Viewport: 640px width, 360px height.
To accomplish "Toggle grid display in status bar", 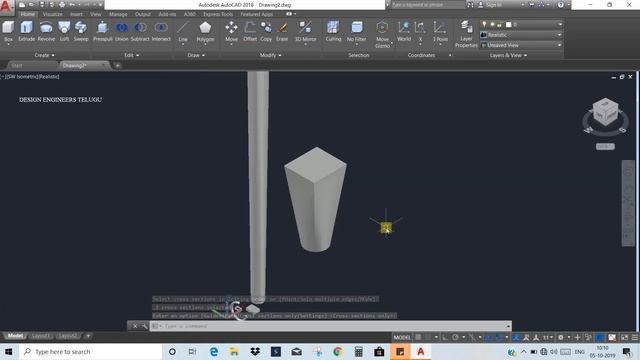I will (x=418, y=337).
